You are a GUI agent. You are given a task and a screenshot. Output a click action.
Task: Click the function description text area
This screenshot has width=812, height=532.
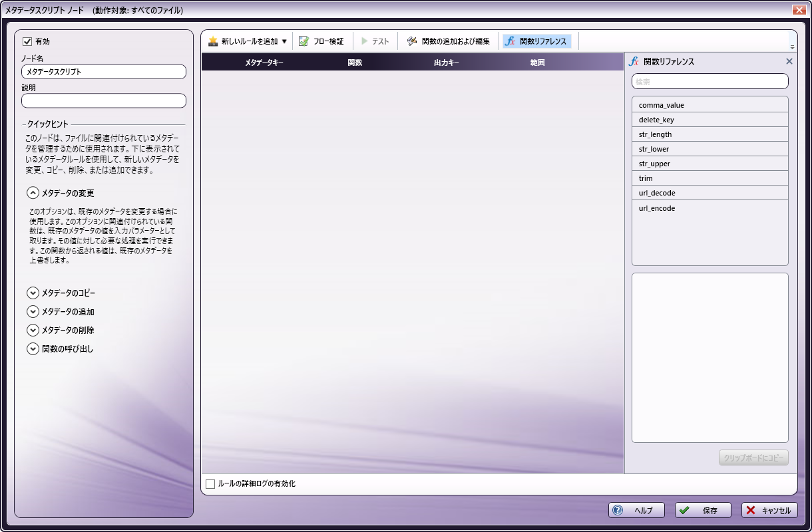[x=710, y=358]
